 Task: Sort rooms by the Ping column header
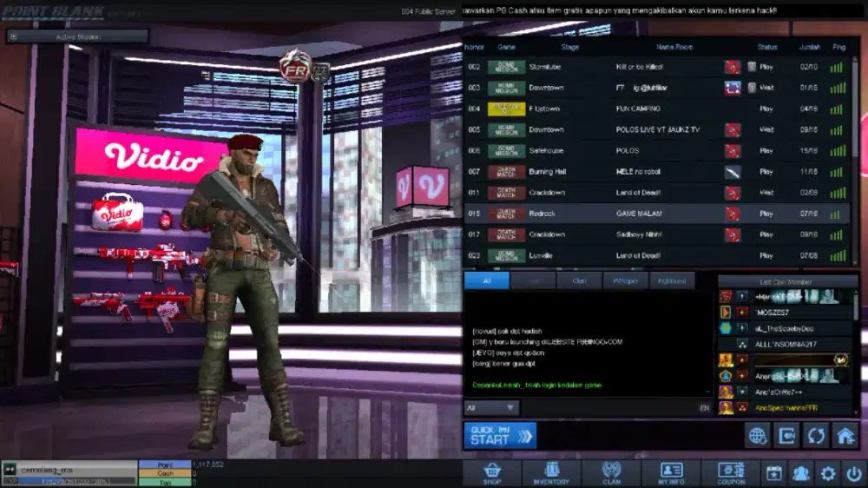point(838,48)
